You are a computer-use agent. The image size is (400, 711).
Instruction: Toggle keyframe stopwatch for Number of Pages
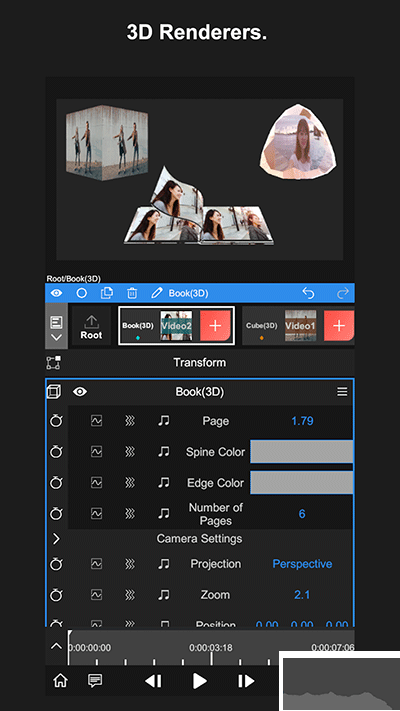(x=56, y=514)
